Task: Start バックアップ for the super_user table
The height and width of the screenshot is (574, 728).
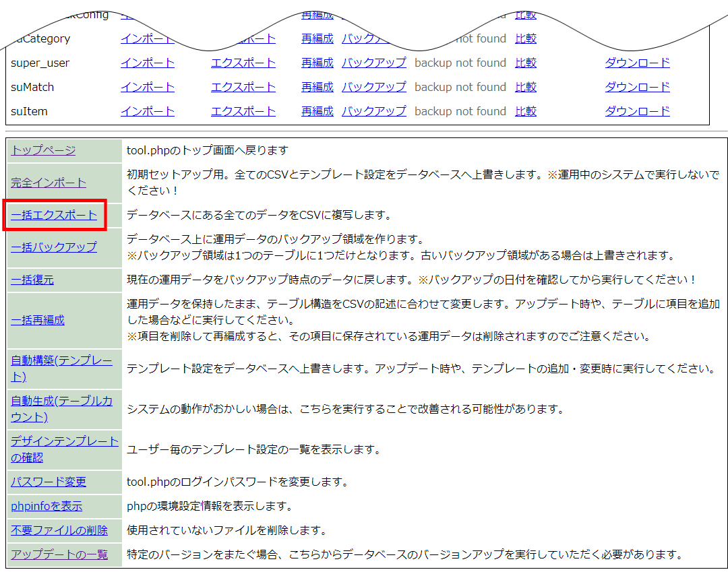Action: 374,63
